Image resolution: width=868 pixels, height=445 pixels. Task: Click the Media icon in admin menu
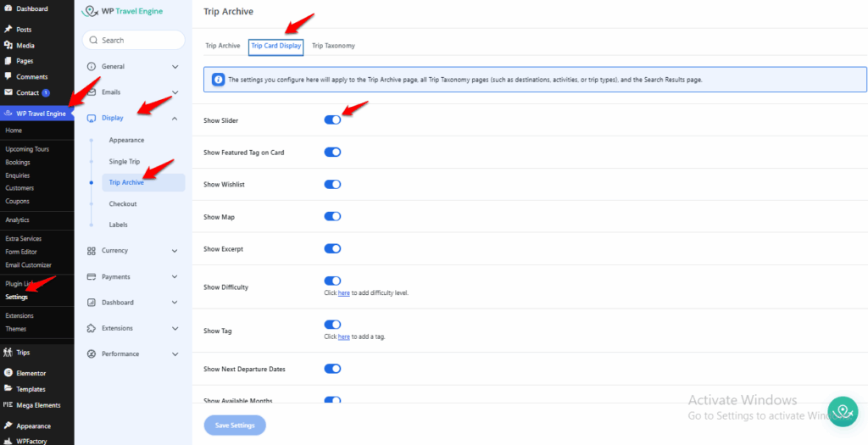(8, 46)
